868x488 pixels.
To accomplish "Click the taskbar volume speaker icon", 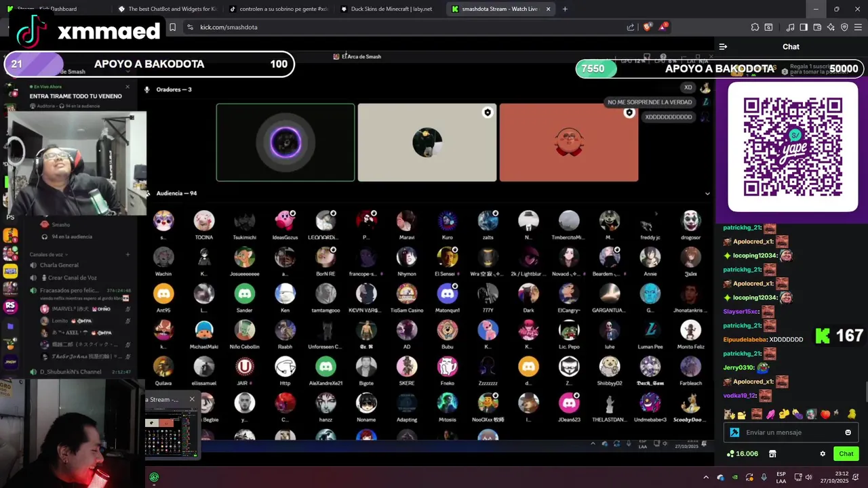I will tap(810, 477).
